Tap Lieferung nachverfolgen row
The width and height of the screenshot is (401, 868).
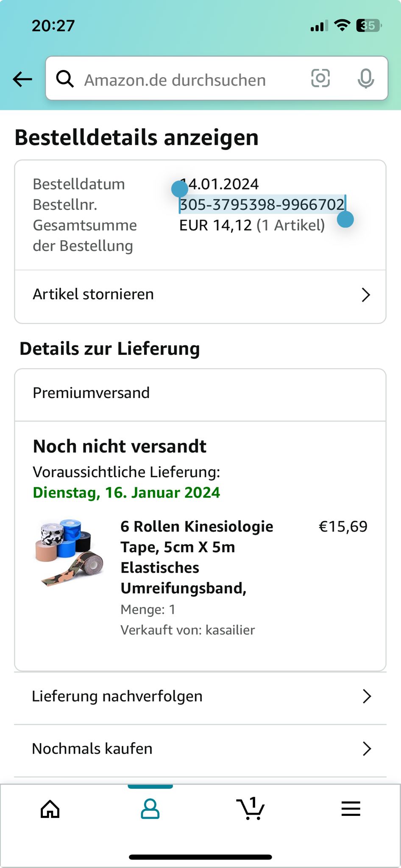pyautogui.click(x=117, y=696)
